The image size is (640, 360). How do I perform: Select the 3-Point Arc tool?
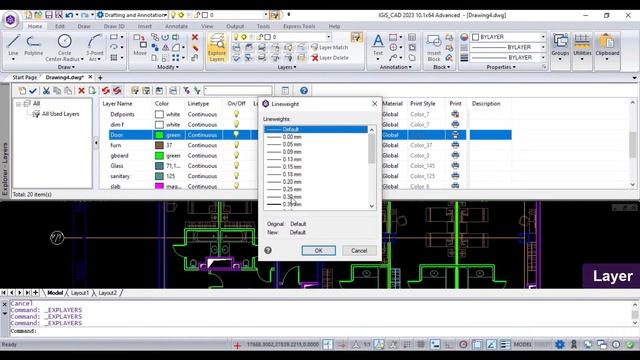point(95,47)
